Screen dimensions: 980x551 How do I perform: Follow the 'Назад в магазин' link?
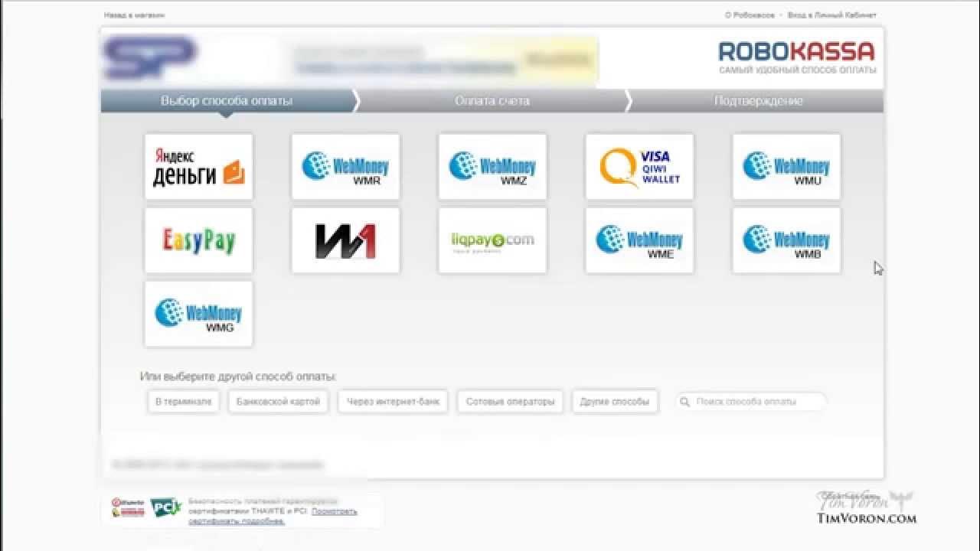point(134,15)
